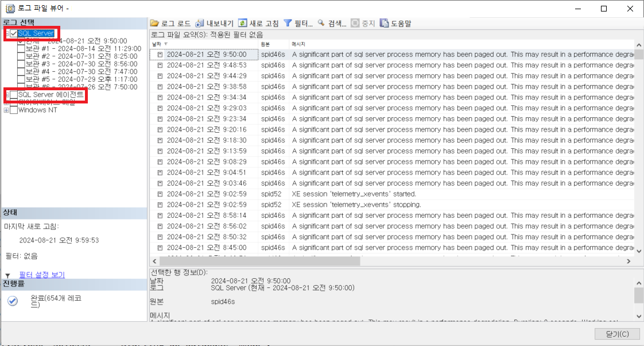Screen dimensions: 644x346
Task: Check the 보관 #2 archive log checkbox
Action: [21, 56]
